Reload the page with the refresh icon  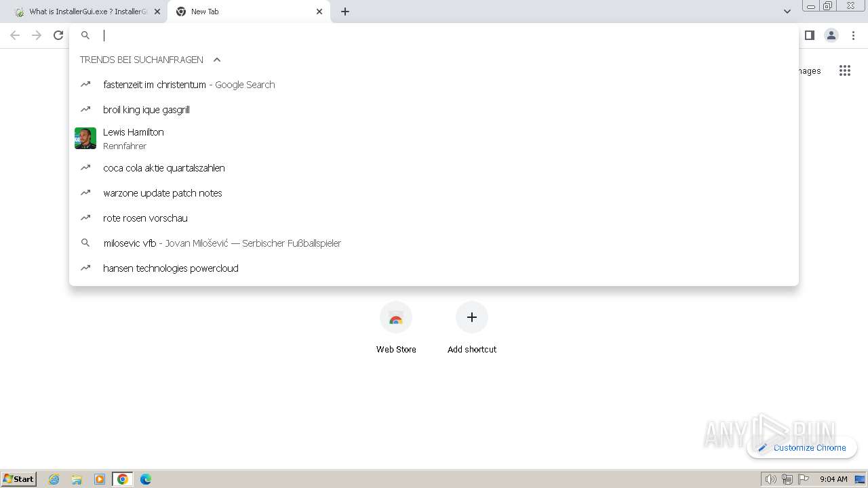tap(58, 35)
